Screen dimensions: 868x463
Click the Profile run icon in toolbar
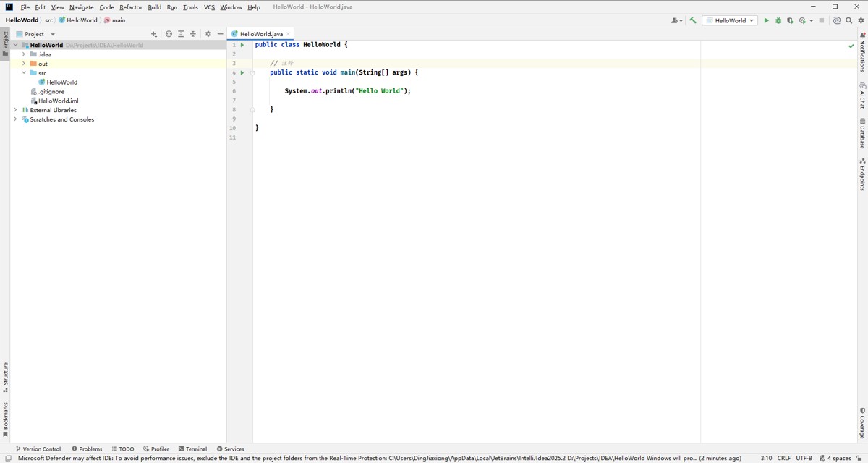click(x=803, y=20)
